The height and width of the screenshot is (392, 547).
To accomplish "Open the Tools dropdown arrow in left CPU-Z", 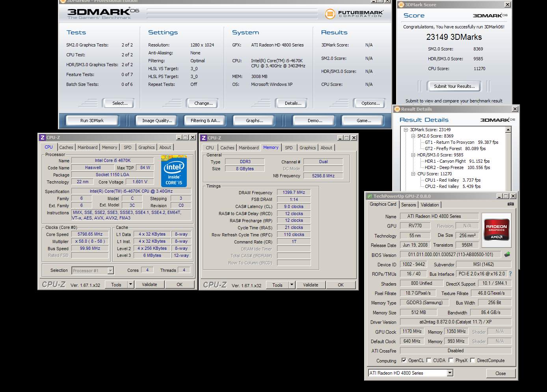I will pos(131,284).
